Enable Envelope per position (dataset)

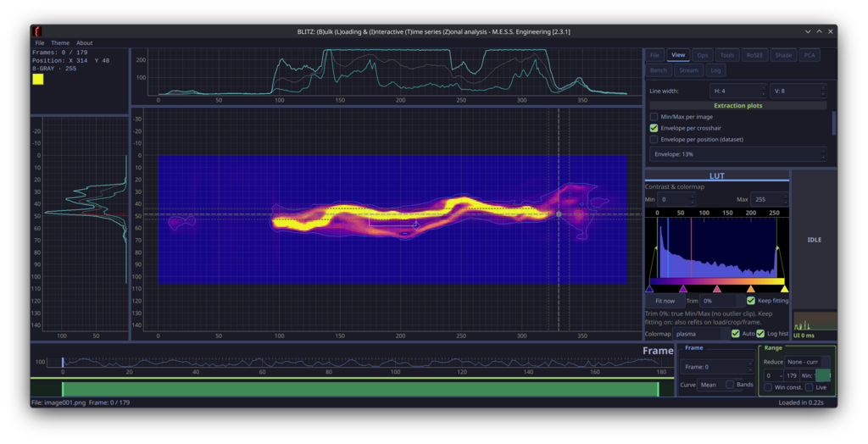coord(654,140)
